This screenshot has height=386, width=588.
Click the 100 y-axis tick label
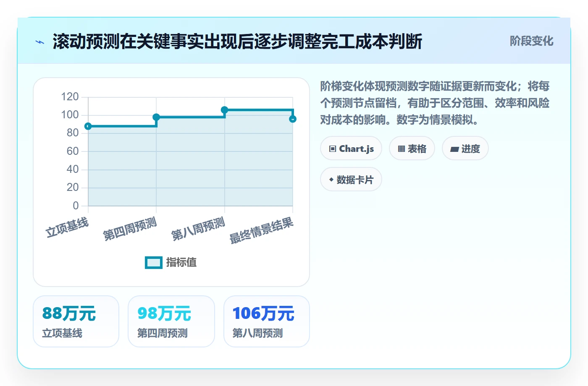pyautogui.click(x=70, y=115)
